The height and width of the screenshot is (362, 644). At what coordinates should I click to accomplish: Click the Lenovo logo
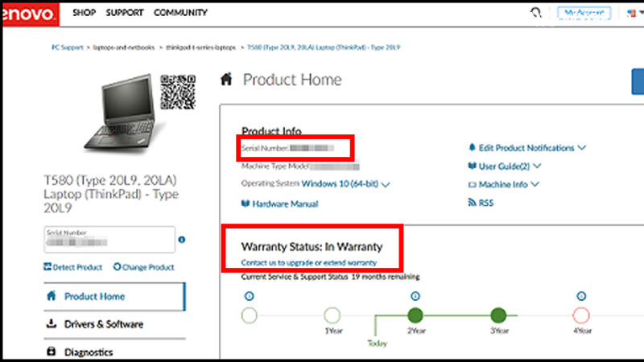tap(31, 14)
